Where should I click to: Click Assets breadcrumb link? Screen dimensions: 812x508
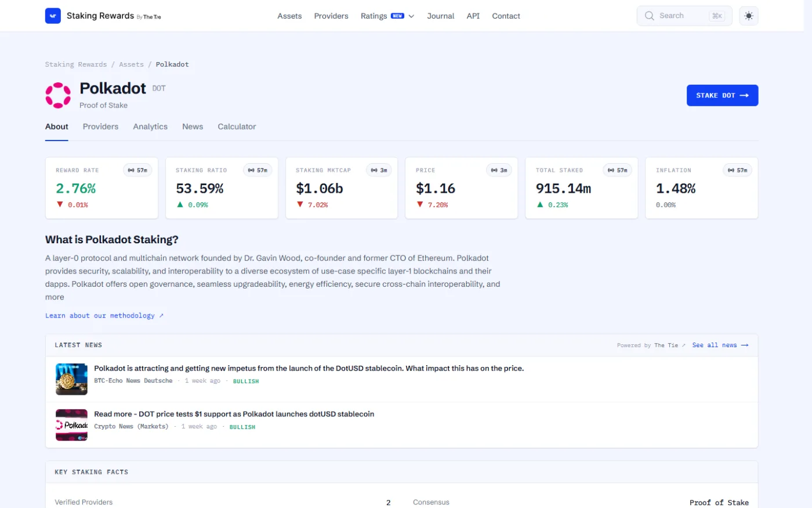click(131, 64)
